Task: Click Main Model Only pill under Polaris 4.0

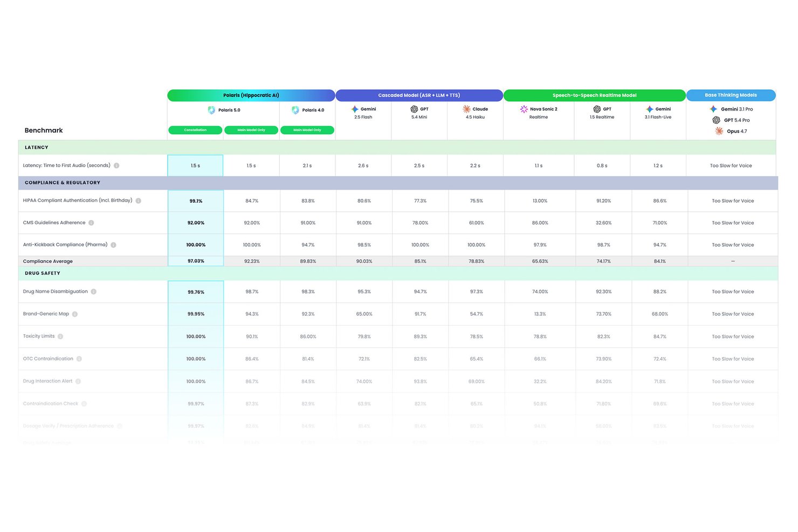Action: pyautogui.click(x=307, y=130)
